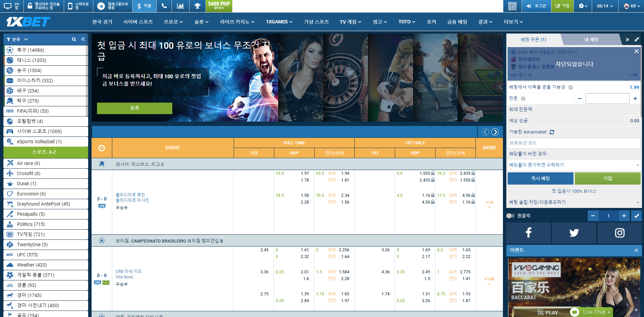This screenshot has width=644, height=317.
Task: Open the 배당률이 증가하면 수락하기 dropdown
Action: 574,165
